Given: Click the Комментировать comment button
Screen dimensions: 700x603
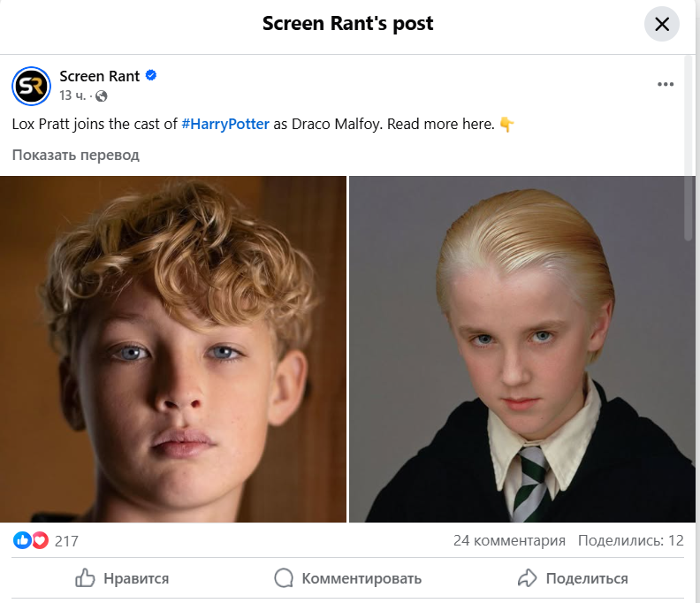Looking at the screenshot, I should [348, 578].
